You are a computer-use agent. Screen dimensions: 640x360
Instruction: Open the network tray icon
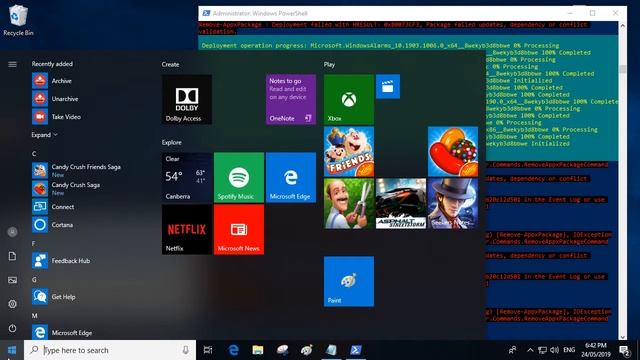(542, 350)
